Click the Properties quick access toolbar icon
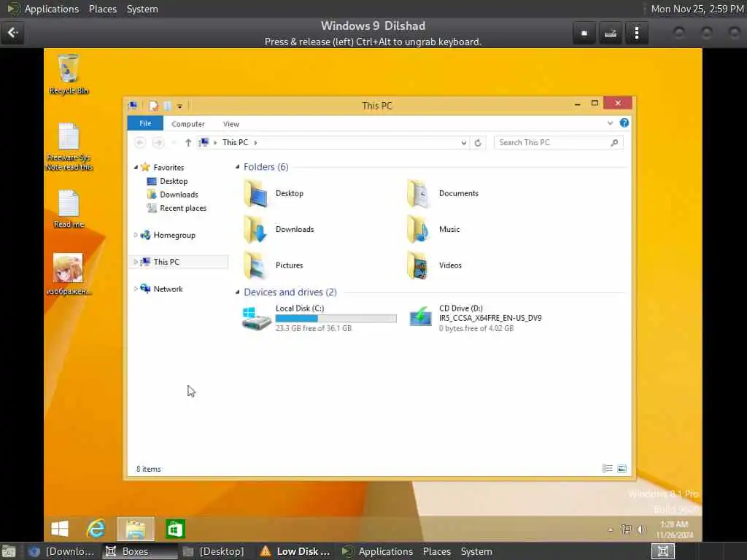The image size is (747, 560). pos(153,106)
